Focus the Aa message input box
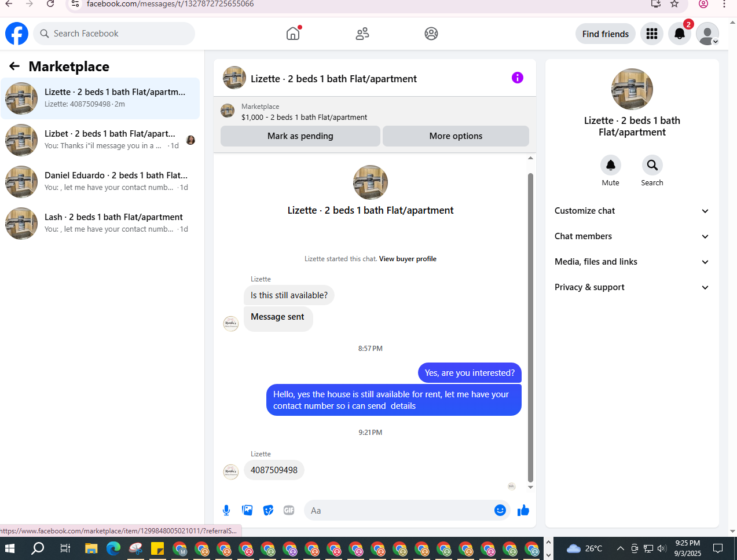This screenshot has height=560, width=737. pyautogui.click(x=399, y=510)
